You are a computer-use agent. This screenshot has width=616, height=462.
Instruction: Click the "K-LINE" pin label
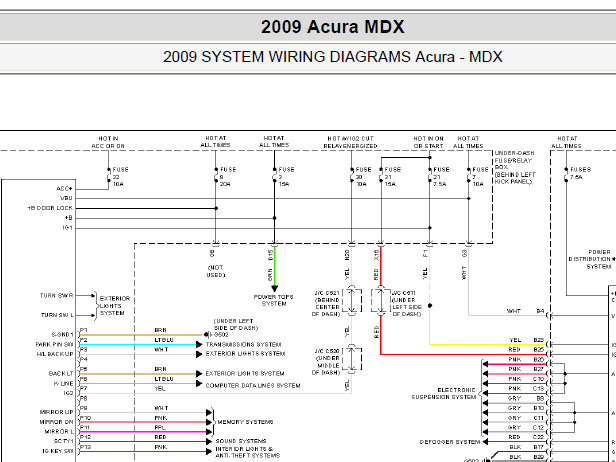63,383
